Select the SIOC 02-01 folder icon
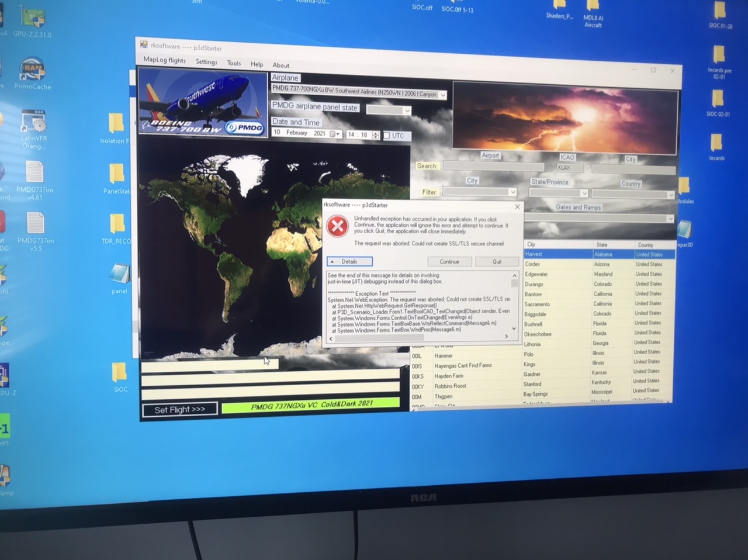Screen dimensions: 748x560 coord(718,103)
